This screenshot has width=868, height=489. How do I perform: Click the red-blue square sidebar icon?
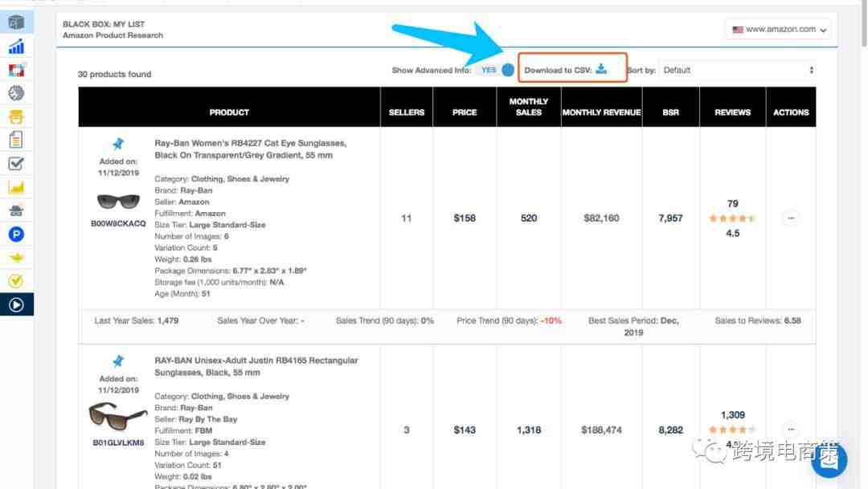point(16,70)
